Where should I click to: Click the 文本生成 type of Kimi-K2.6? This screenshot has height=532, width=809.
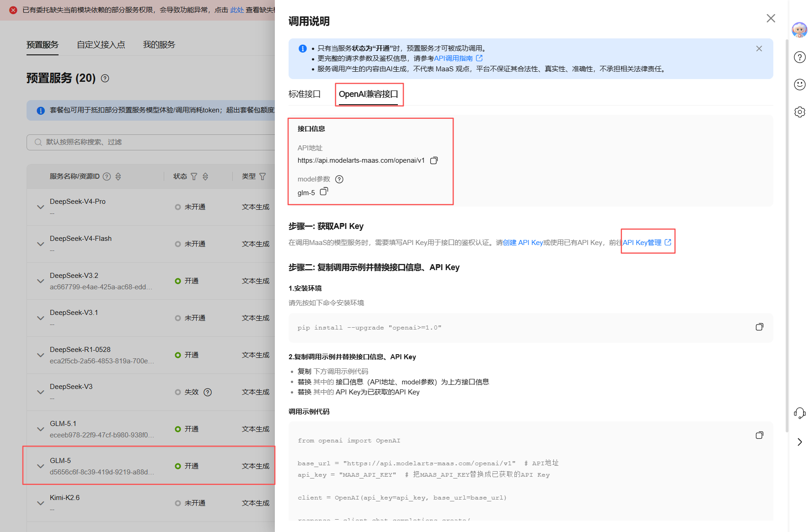tap(256, 503)
